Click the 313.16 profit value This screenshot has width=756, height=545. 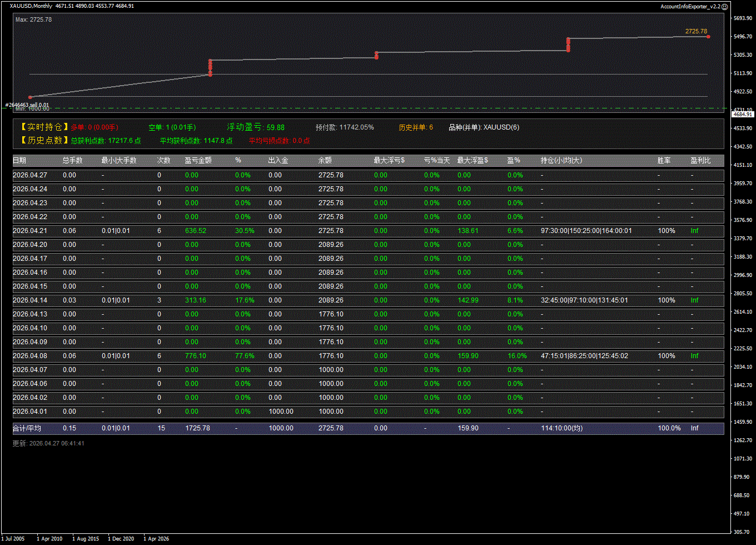195,300
